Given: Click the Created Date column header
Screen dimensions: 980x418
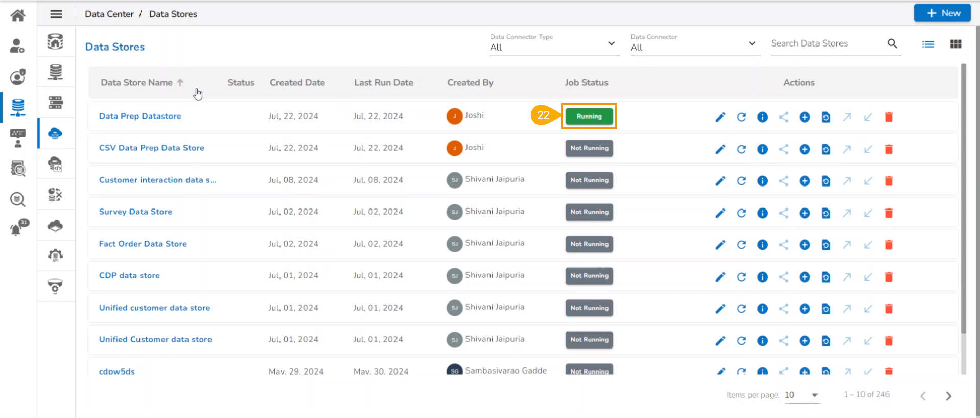Looking at the screenshot, I should coord(297,82).
